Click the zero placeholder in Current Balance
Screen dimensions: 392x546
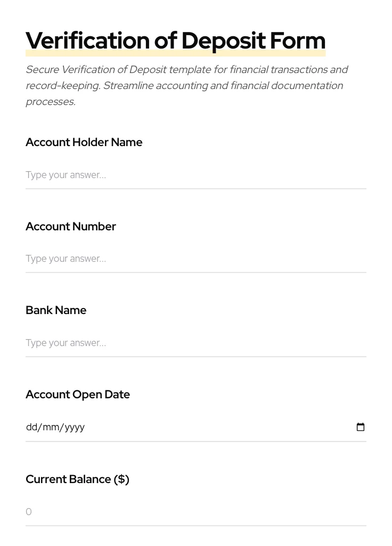point(29,511)
